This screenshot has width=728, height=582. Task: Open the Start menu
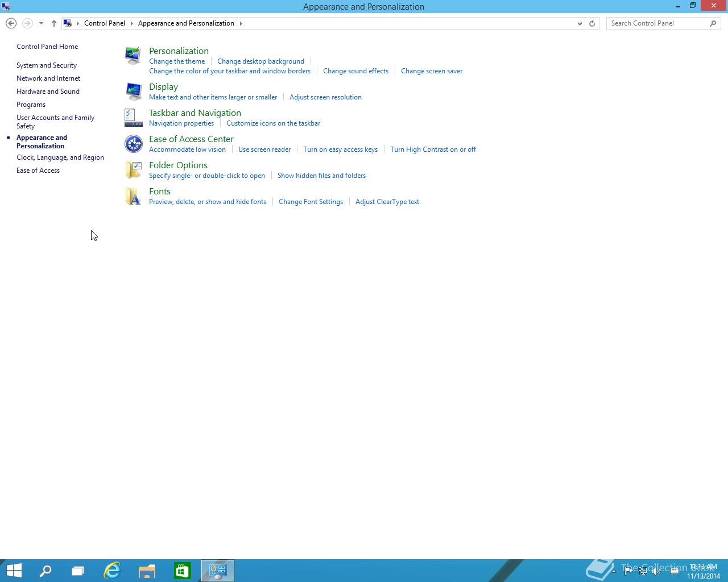coord(14,571)
